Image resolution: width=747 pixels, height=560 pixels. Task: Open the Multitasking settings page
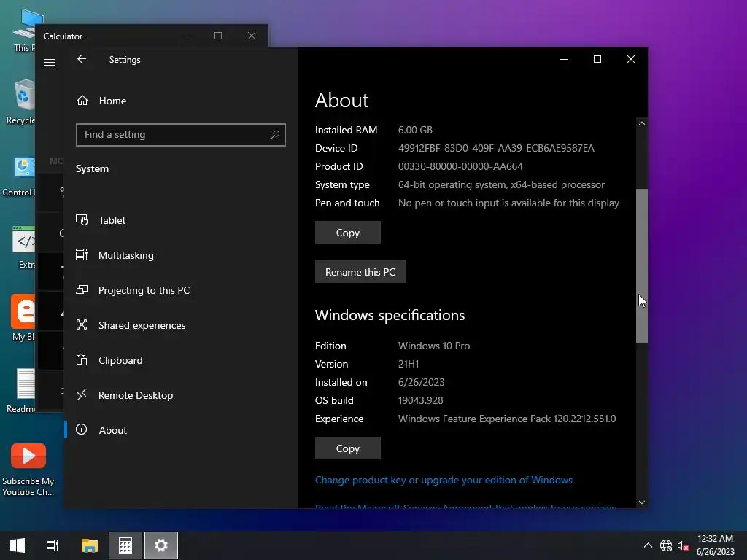pos(180,255)
